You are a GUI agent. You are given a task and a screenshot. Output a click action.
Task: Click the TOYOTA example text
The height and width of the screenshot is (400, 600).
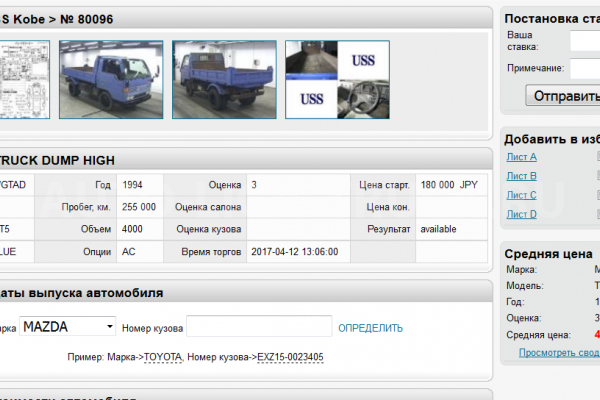(163, 357)
